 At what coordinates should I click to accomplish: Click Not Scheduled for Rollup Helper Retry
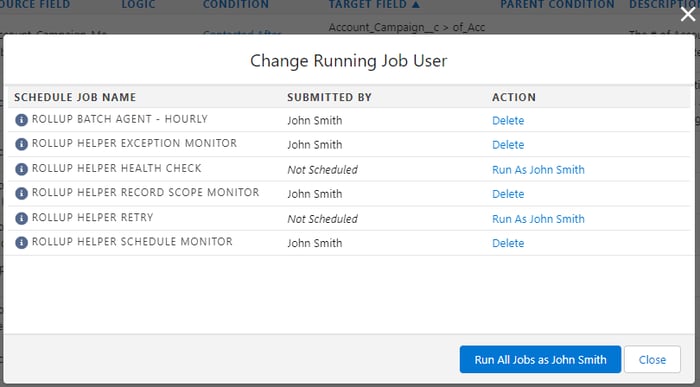click(x=322, y=219)
